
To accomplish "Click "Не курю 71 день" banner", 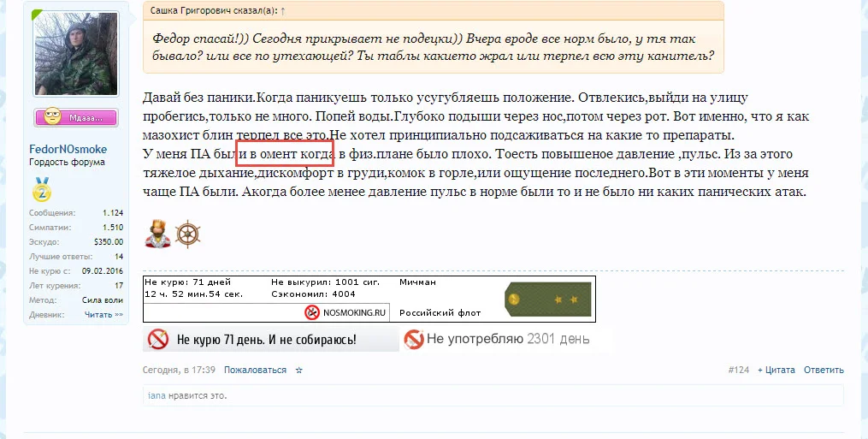I will pos(271,339).
